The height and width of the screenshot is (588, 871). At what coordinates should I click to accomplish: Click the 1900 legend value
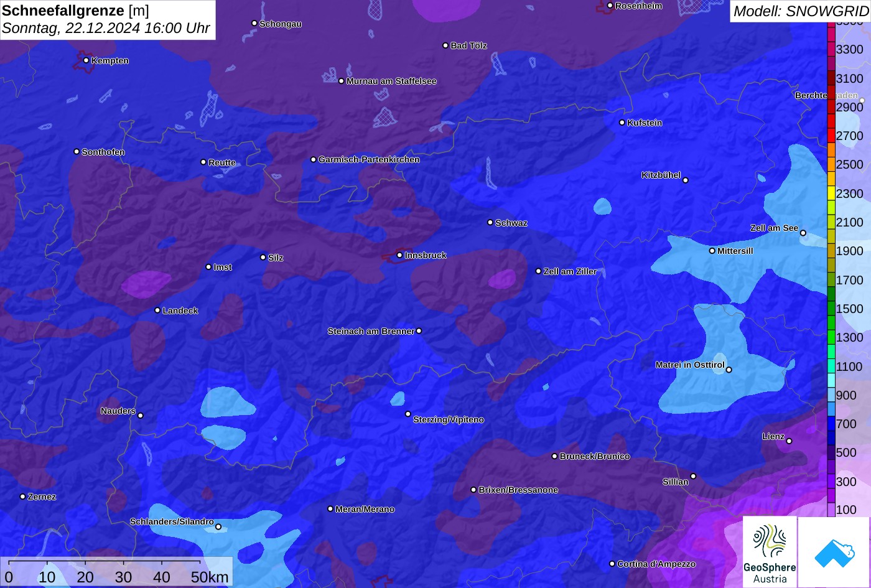click(x=850, y=251)
